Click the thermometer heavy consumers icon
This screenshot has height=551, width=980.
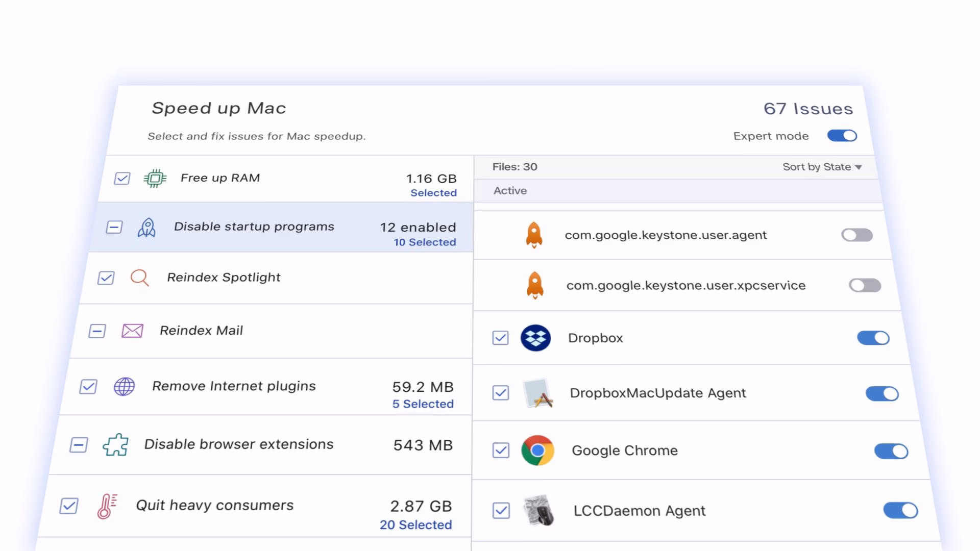click(107, 506)
